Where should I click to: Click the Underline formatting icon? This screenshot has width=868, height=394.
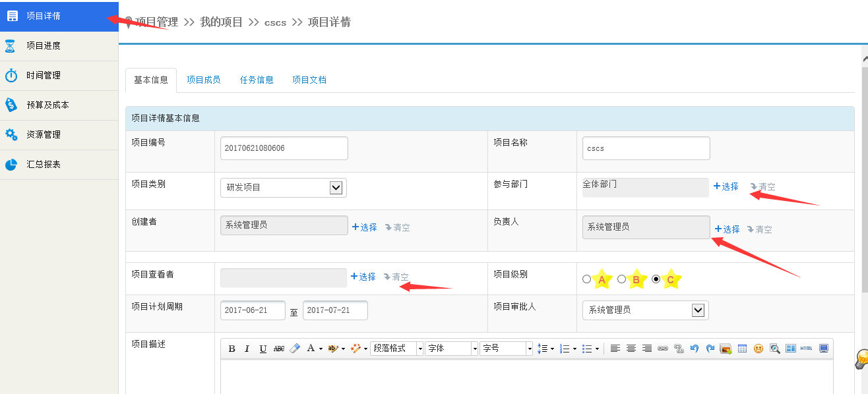(263, 349)
